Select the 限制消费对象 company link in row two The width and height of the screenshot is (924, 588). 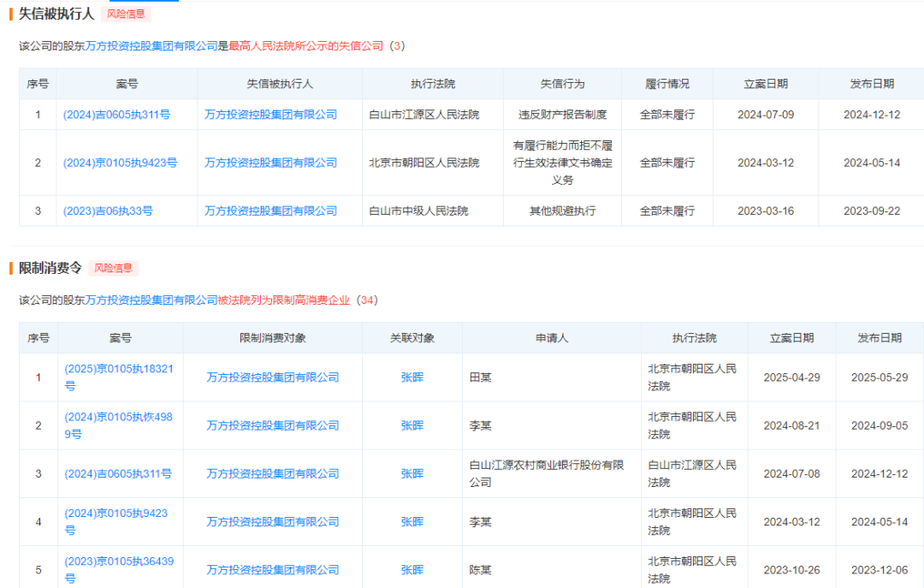pos(270,425)
